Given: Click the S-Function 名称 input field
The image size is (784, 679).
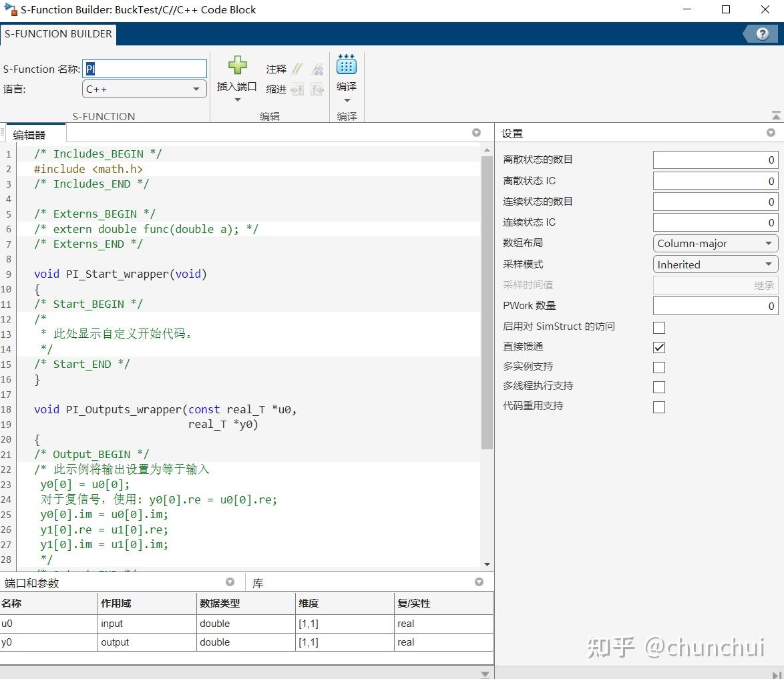Looking at the screenshot, I should 144,68.
